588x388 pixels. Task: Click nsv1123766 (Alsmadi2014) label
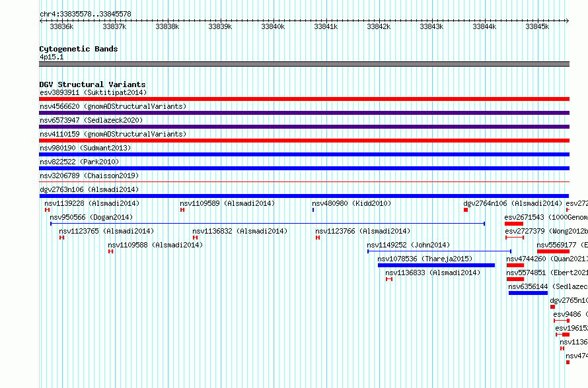[x=363, y=231]
